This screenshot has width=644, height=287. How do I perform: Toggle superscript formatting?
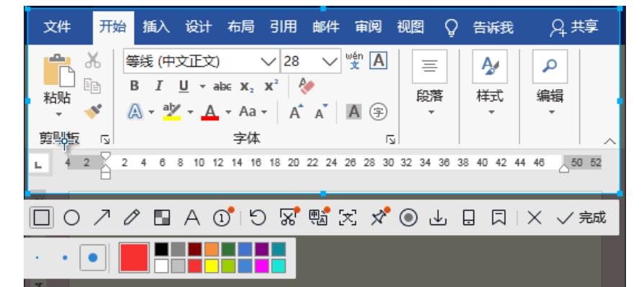click(x=271, y=86)
